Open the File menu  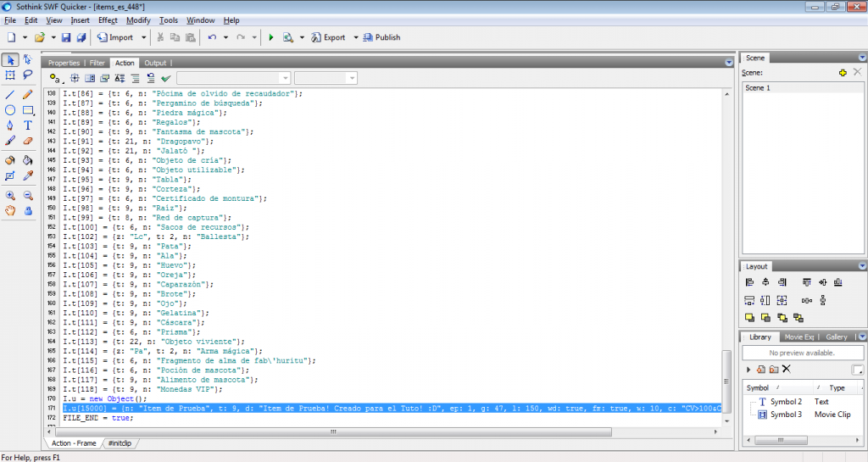[x=10, y=20]
